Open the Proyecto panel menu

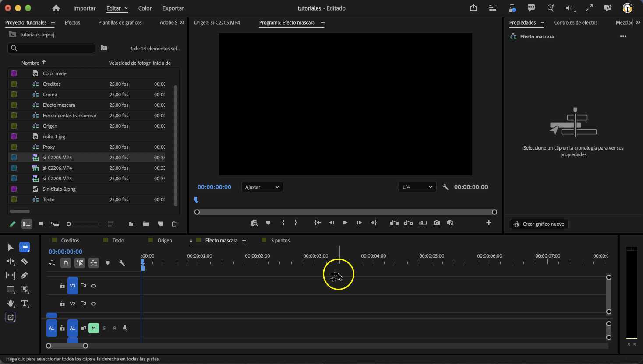pos(53,22)
